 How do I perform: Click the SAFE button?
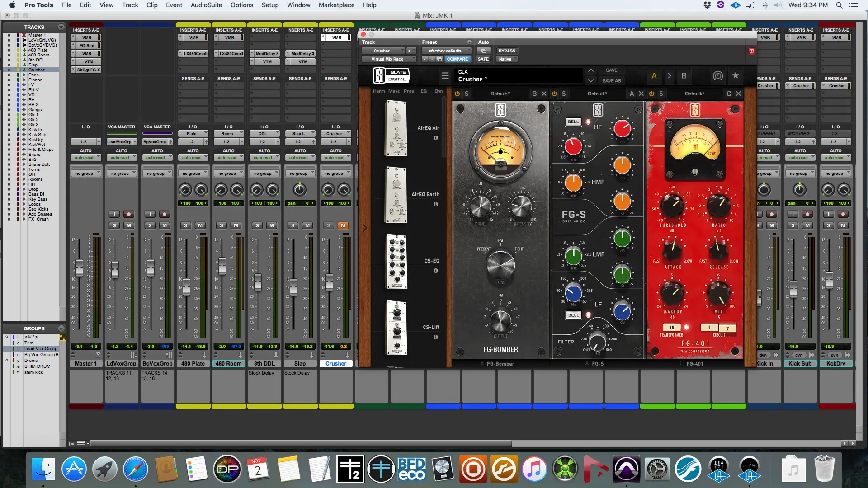[x=483, y=59]
